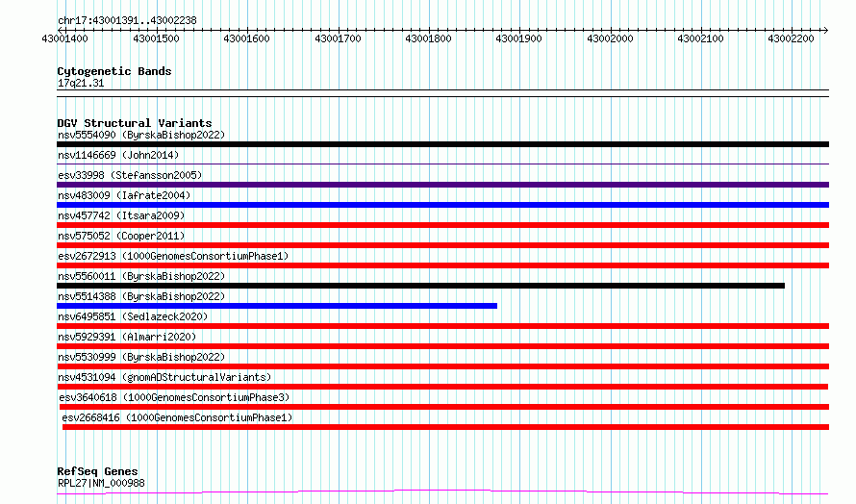The height and width of the screenshot is (504, 856).
Task: Select the nsv1146669 (John2014) variant label
Action: 118,155
